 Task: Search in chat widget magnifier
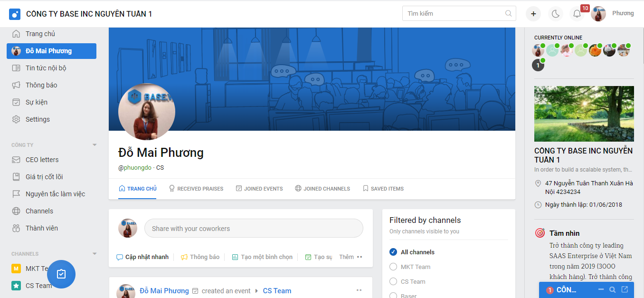click(613, 289)
